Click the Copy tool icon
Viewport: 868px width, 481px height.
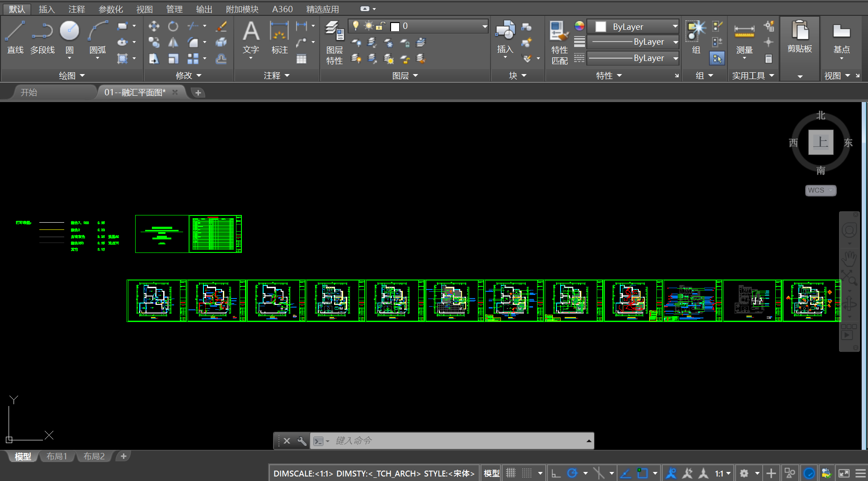tap(154, 42)
